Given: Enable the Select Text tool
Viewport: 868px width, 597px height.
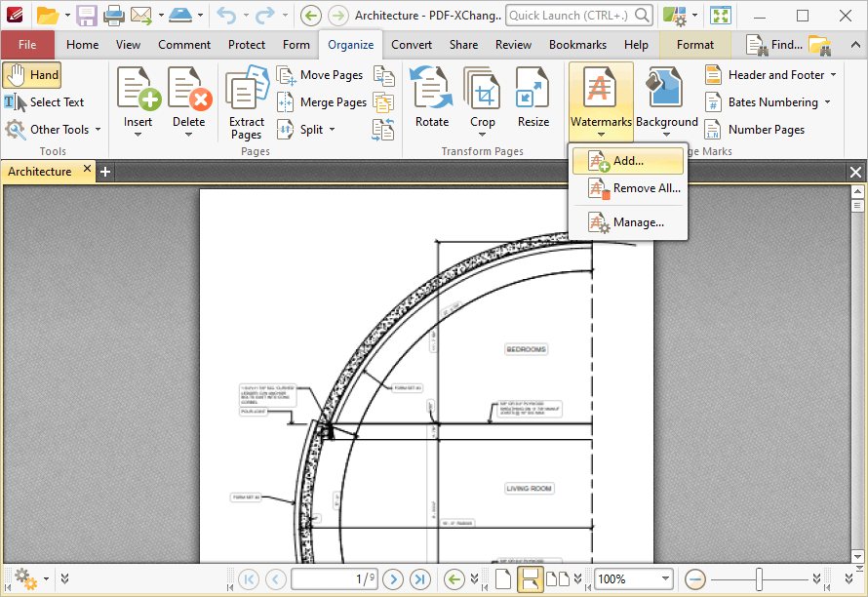Looking at the screenshot, I should coord(45,102).
